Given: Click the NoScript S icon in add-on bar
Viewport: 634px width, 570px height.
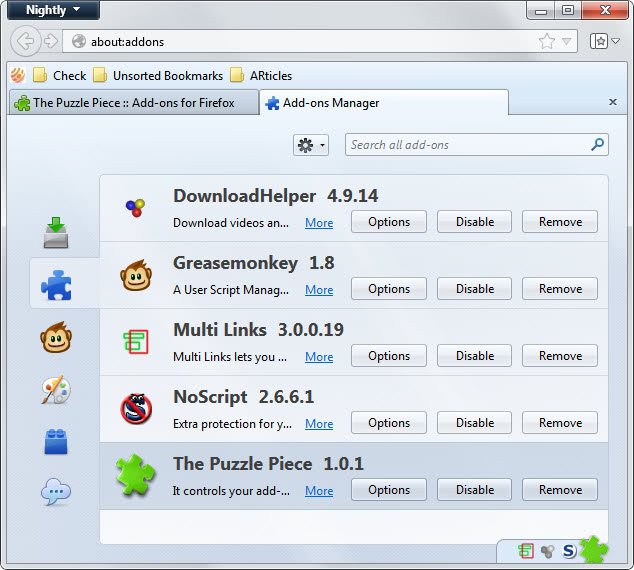Looking at the screenshot, I should point(569,551).
